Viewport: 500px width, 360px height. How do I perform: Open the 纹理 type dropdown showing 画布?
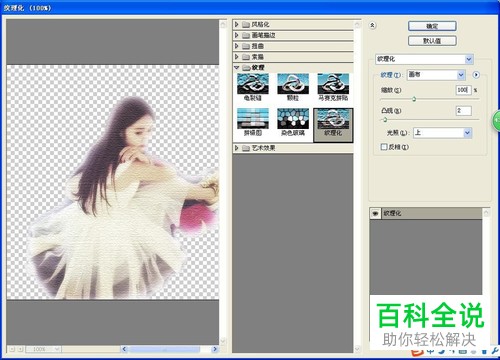tap(436, 75)
